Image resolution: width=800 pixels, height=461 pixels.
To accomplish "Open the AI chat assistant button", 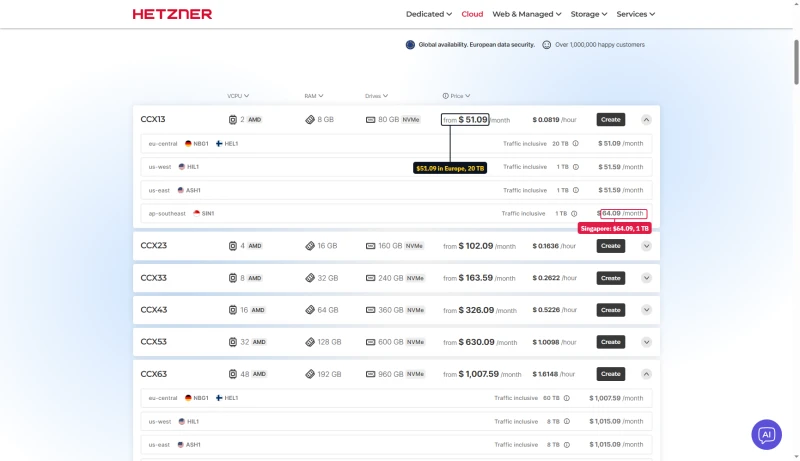I will [x=766, y=434].
